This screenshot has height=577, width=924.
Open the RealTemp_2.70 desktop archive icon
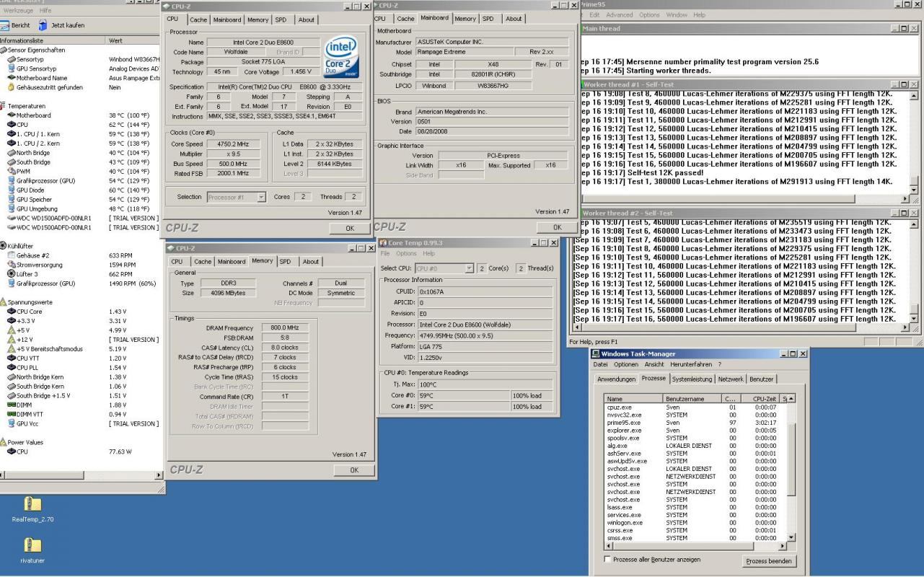32,503
